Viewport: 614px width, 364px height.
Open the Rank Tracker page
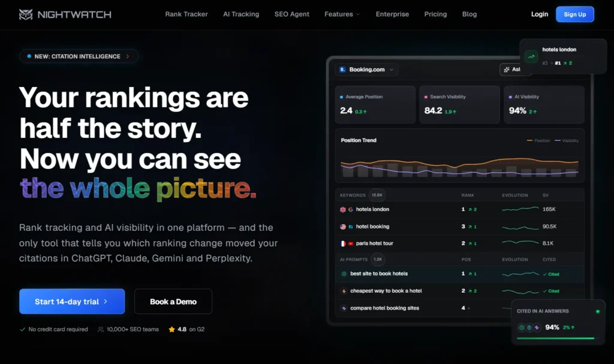tap(186, 14)
